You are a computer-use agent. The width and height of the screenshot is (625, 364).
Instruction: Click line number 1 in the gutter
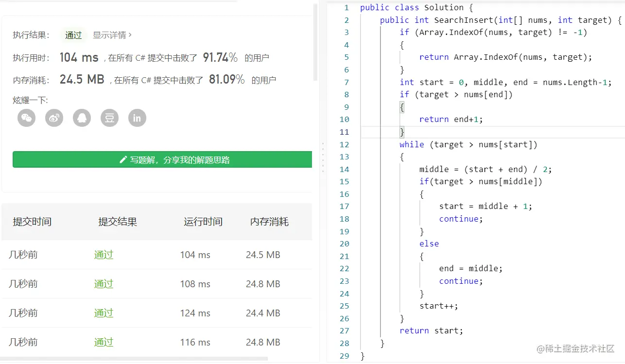point(347,7)
